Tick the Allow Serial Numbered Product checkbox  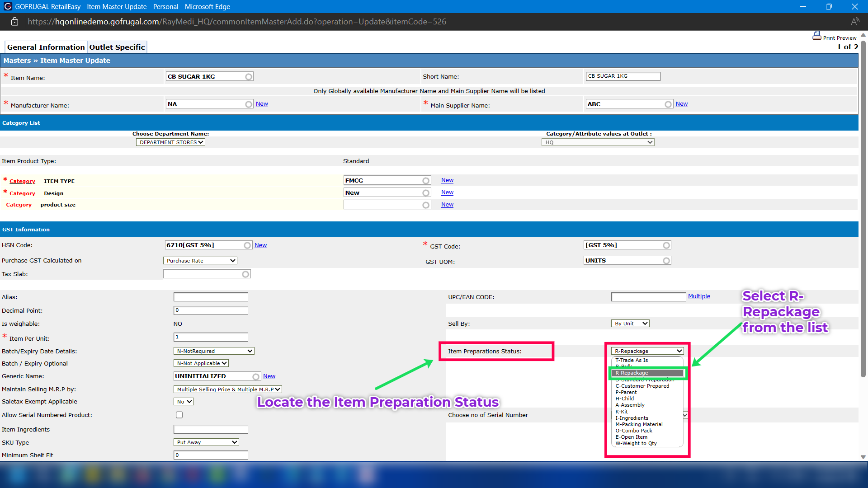179,415
